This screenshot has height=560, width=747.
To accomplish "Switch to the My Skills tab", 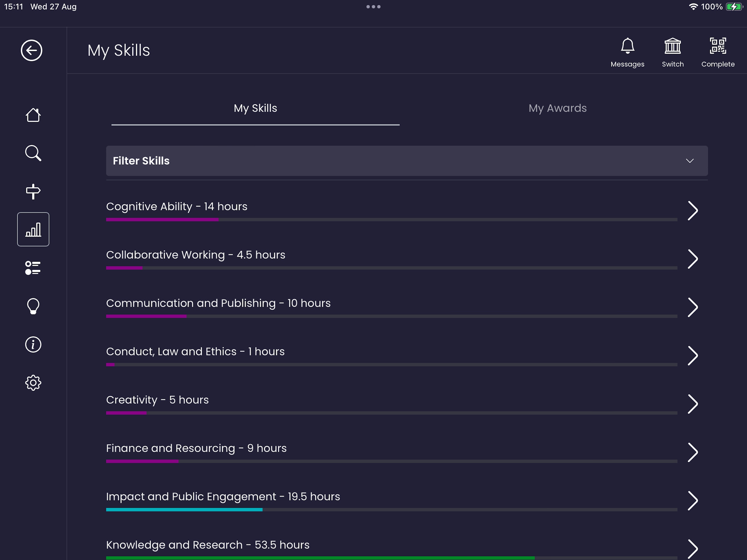I will [255, 108].
